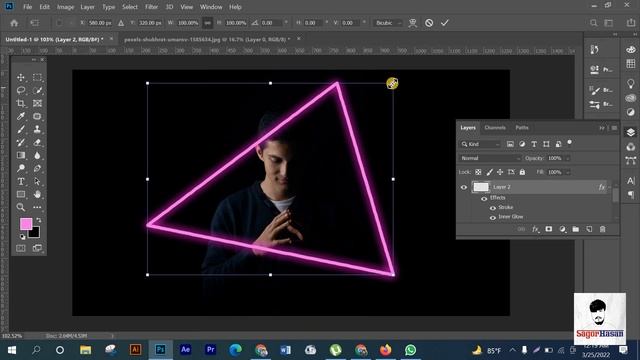This screenshot has height=360, width=640.
Task: Open the Opacity slider dropdown
Action: pyautogui.click(x=568, y=158)
